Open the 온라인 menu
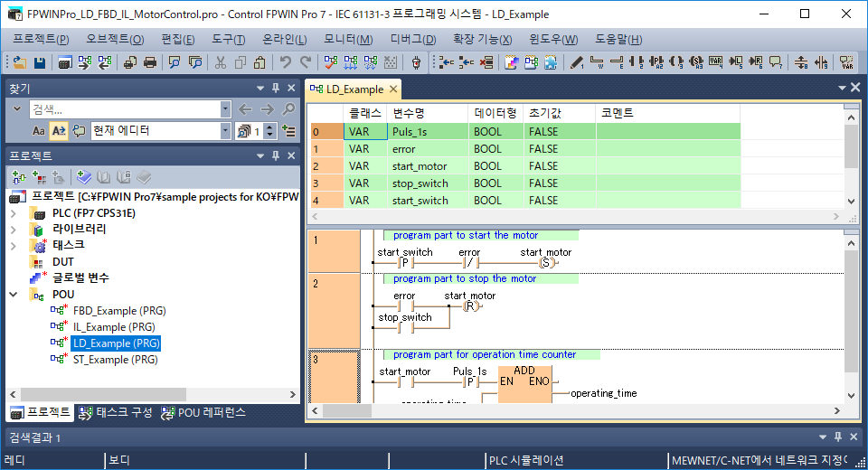 pos(284,39)
